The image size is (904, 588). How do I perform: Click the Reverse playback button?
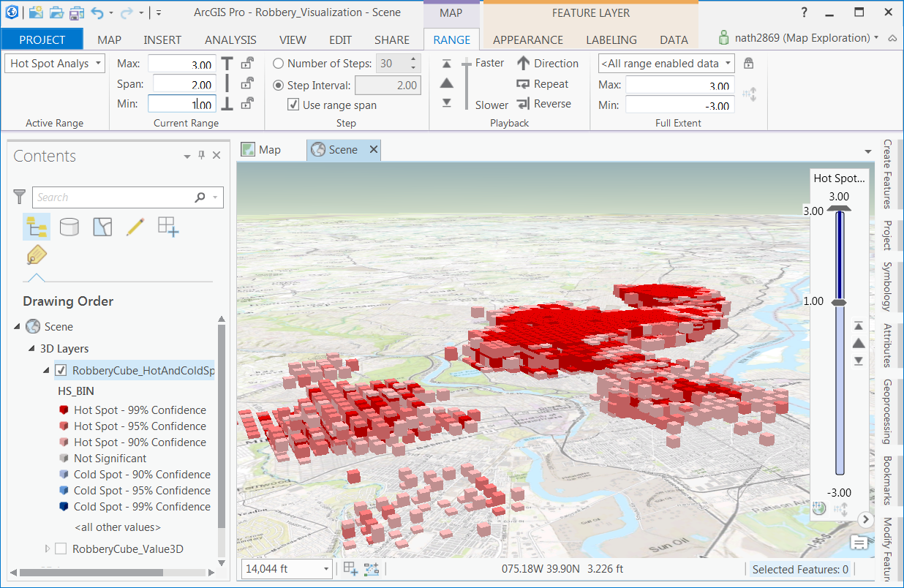(543, 104)
